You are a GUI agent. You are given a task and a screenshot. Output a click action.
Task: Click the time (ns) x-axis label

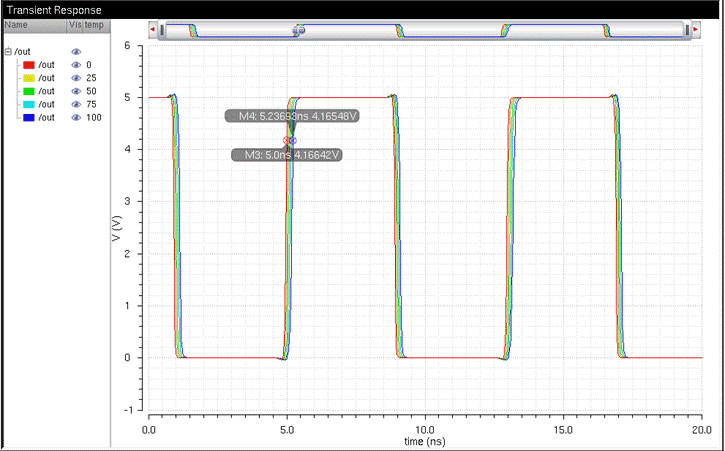[x=424, y=442]
